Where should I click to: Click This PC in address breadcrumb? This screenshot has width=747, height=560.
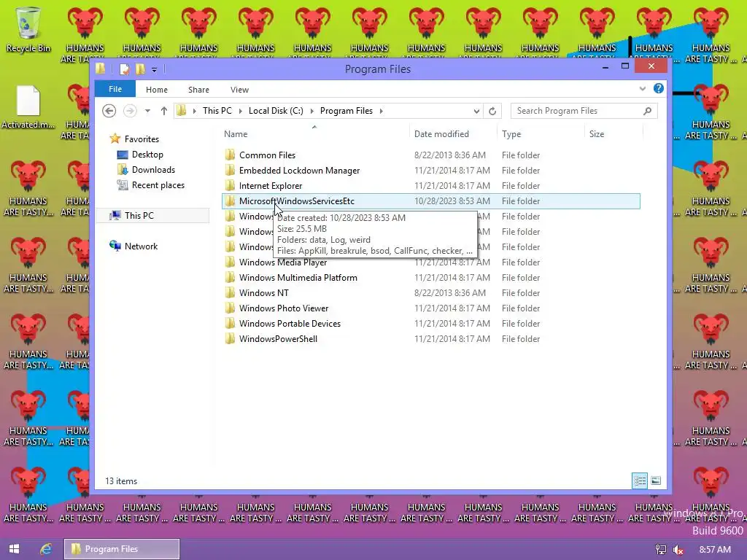click(x=217, y=111)
